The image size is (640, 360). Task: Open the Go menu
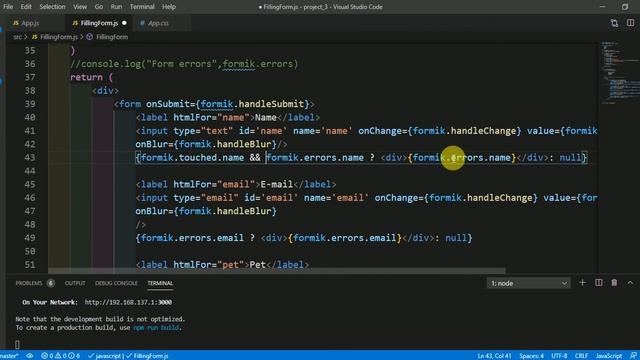click(99, 7)
